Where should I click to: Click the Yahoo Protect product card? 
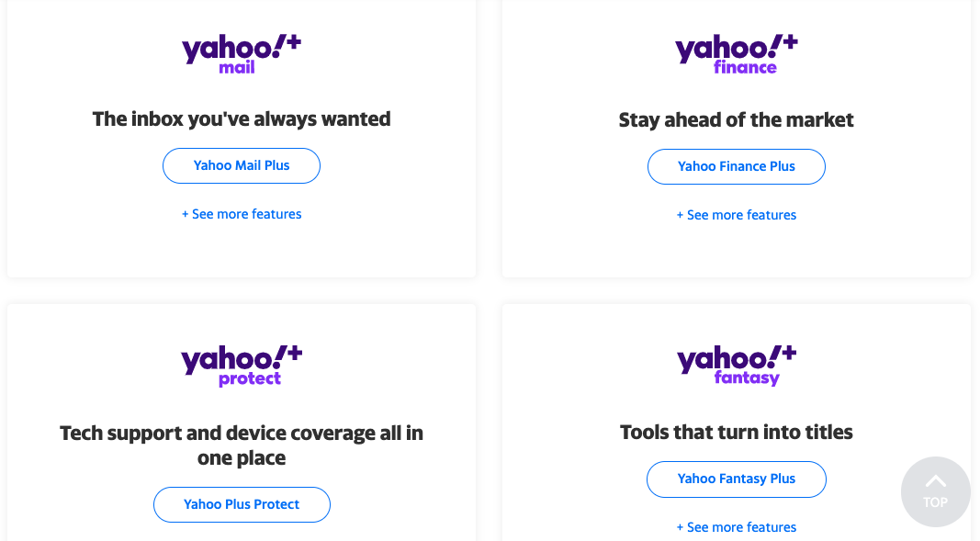click(241, 423)
